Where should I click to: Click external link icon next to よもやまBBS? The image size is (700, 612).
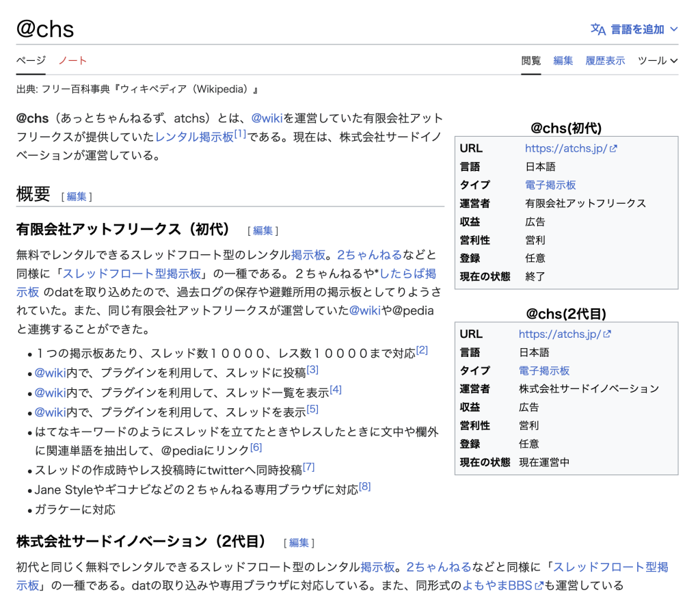[x=539, y=586]
